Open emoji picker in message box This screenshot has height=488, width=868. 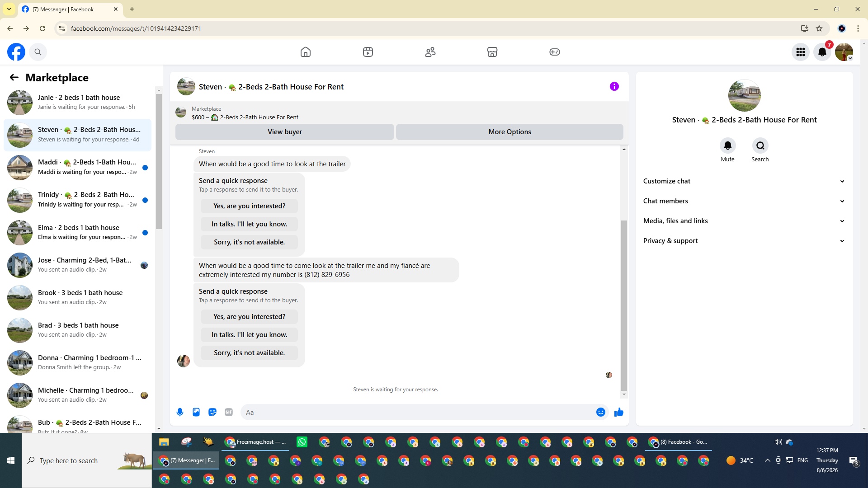[x=601, y=412]
